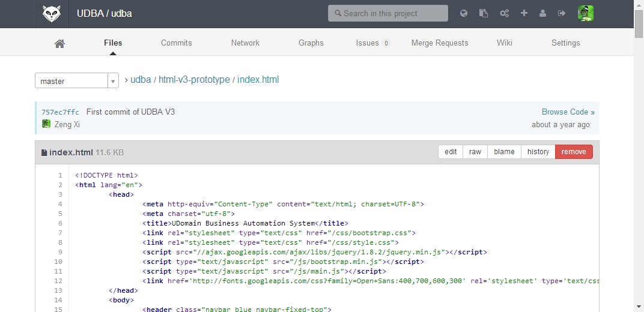The height and width of the screenshot is (312, 644).
Task: Click the GitLab fox logo
Action: click(51, 14)
